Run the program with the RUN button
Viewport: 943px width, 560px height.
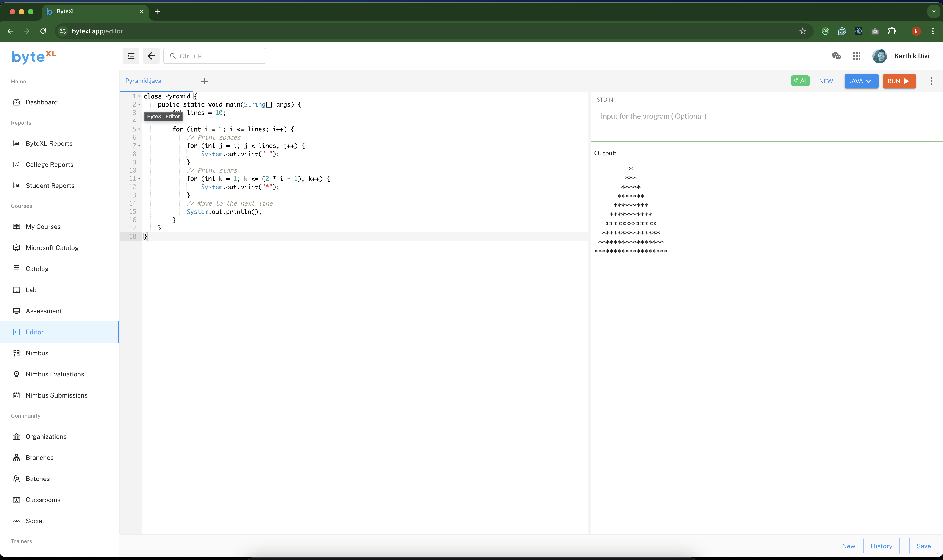899,81
